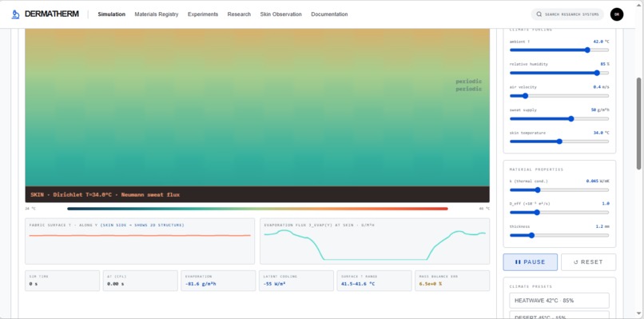
Task: Adjust the thickness slider
Action: pyautogui.click(x=559, y=236)
